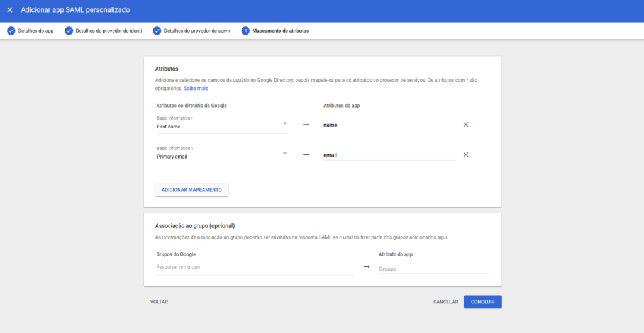Click Detalhes do provedor de identidade checkmark

click(x=69, y=31)
